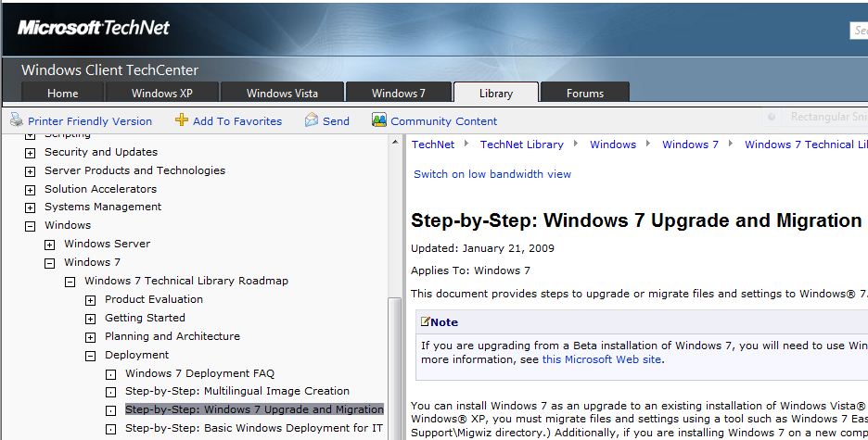Click Add To Favorites link
The height and width of the screenshot is (440, 868).
click(236, 121)
